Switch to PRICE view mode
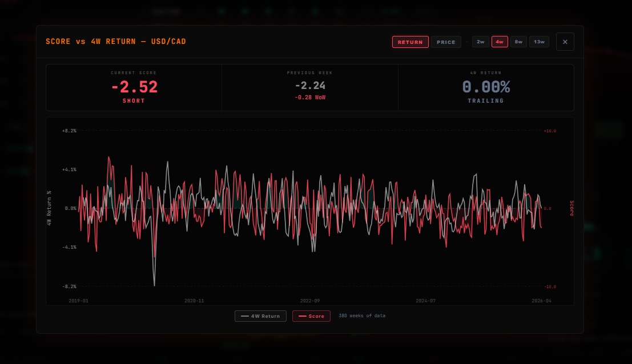The width and height of the screenshot is (632, 364). pyautogui.click(x=446, y=42)
